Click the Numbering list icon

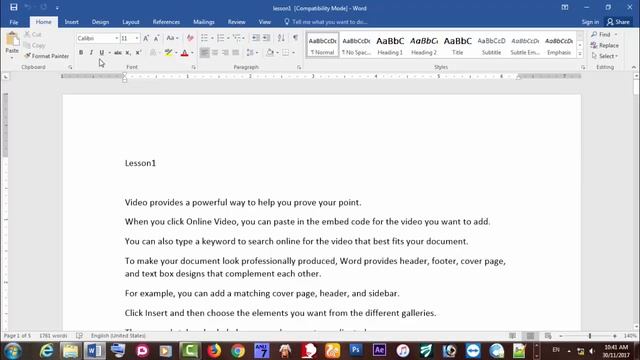click(220, 38)
